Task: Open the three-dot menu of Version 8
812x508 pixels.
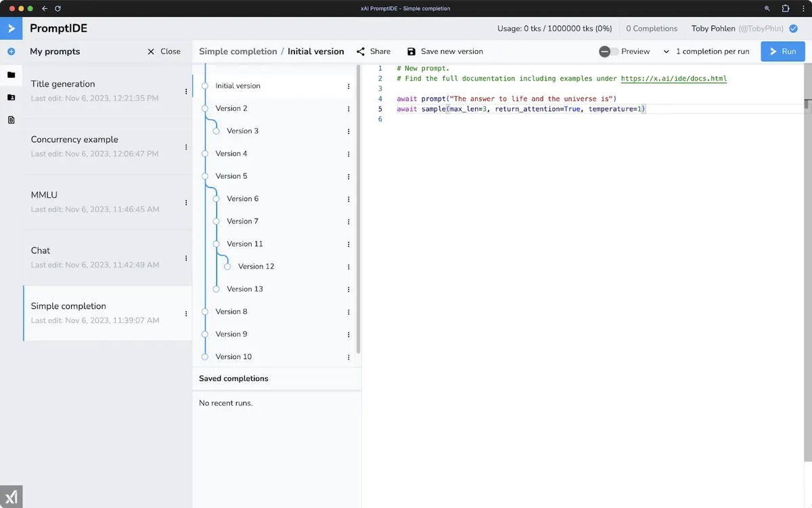Action: [x=348, y=312]
